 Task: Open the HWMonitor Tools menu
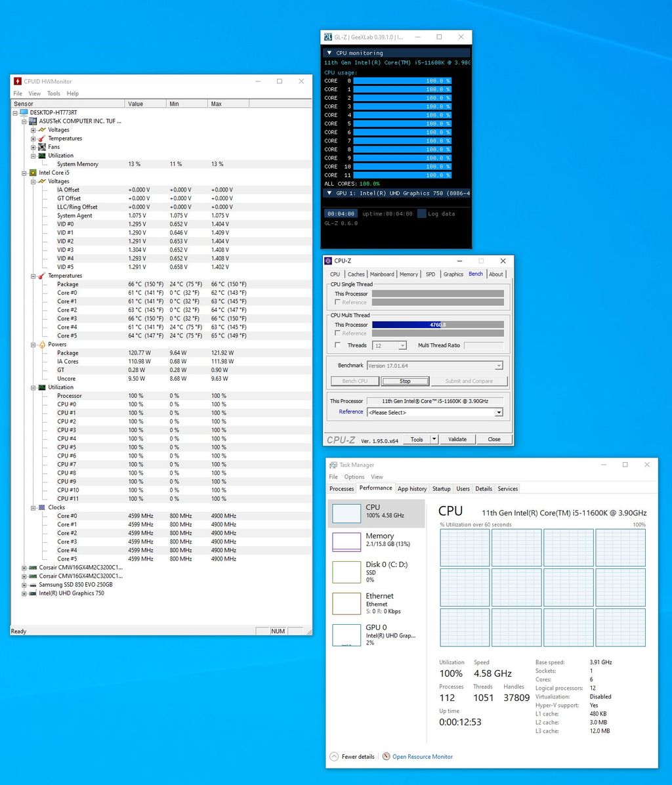pyautogui.click(x=54, y=94)
